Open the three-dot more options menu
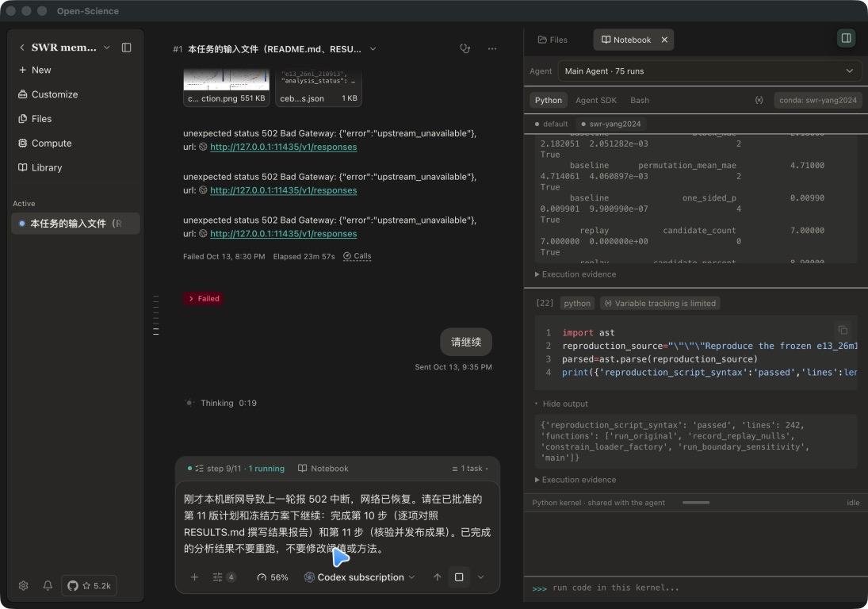 pos(492,48)
